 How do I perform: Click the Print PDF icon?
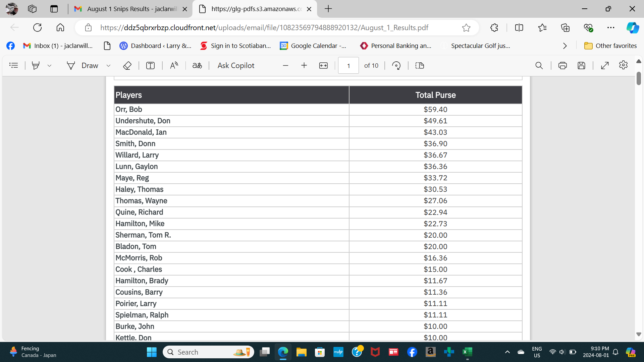coord(562,66)
